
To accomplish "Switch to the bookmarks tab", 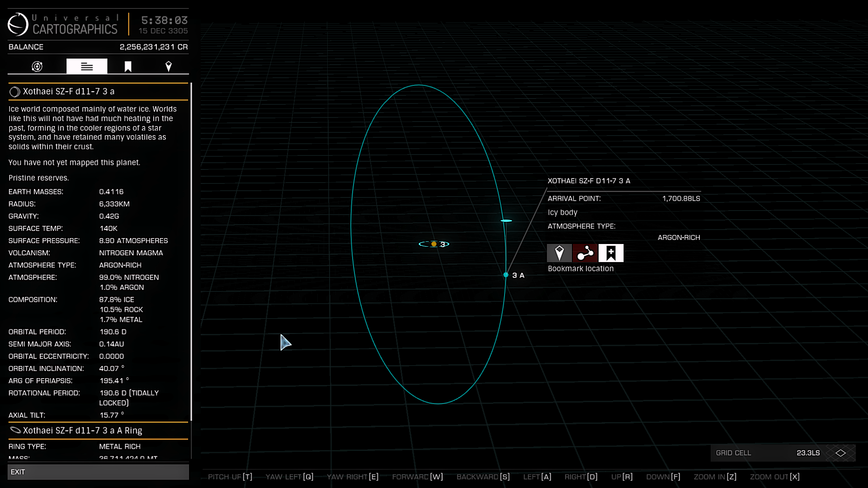I will pyautogui.click(x=128, y=66).
